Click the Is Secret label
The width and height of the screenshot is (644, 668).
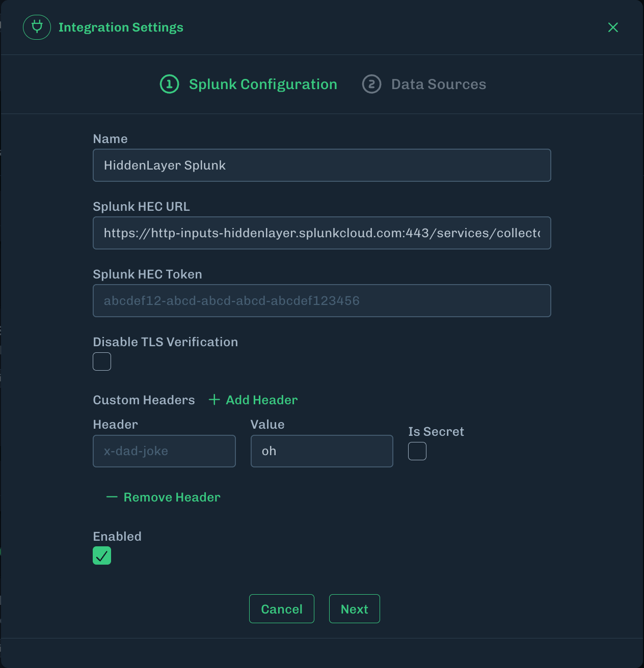(436, 432)
